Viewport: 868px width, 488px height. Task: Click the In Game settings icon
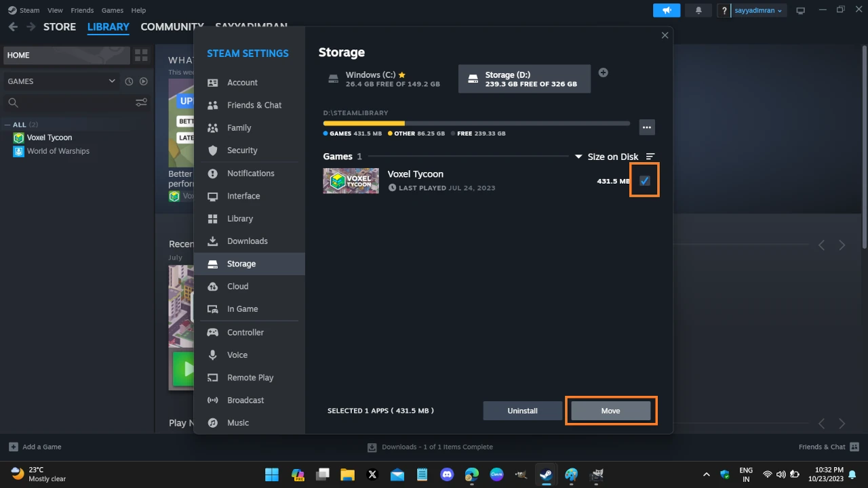[x=213, y=309]
